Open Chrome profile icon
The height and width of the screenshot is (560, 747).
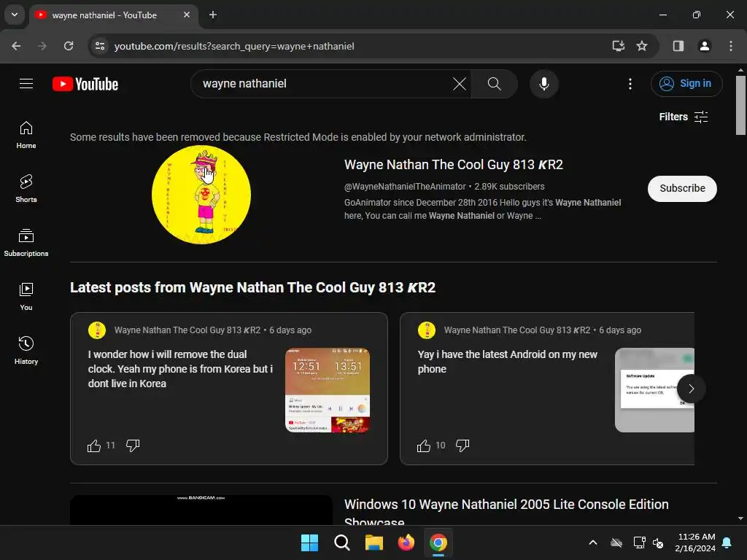[x=705, y=46]
